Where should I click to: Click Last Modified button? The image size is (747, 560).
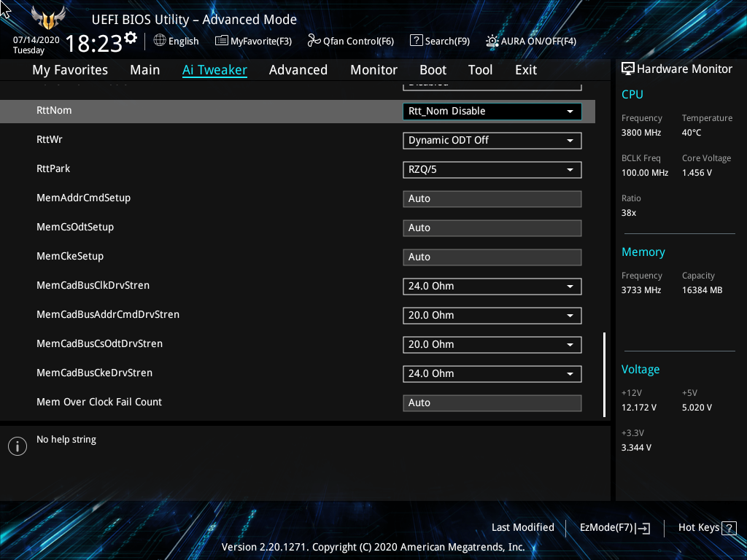click(522, 528)
